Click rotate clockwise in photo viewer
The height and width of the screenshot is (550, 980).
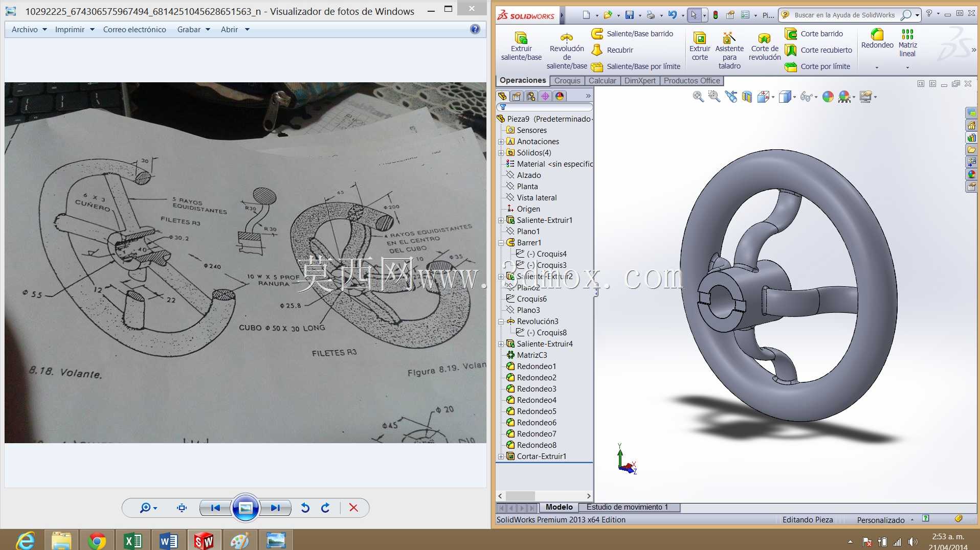point(325,508)
